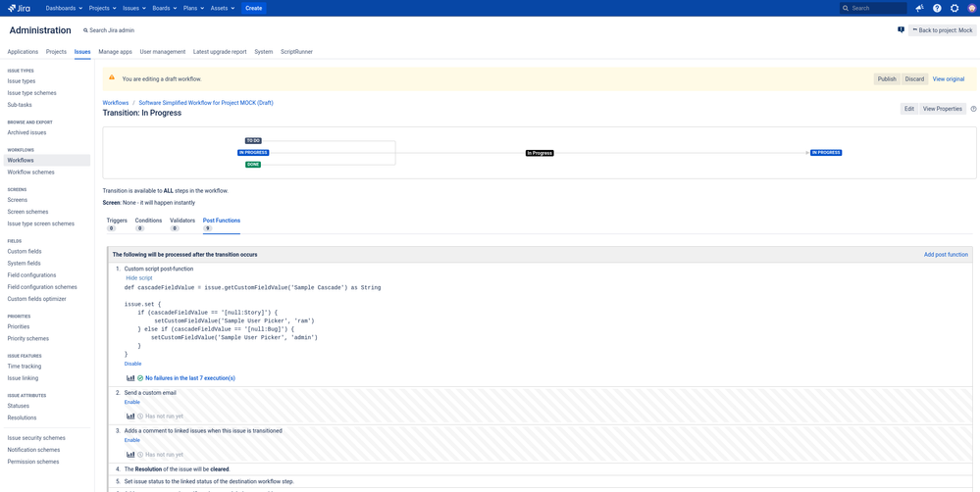Open Issue type schemes in sidebar
This screenshot has height=492, width=980.
[x=31, y=93]
